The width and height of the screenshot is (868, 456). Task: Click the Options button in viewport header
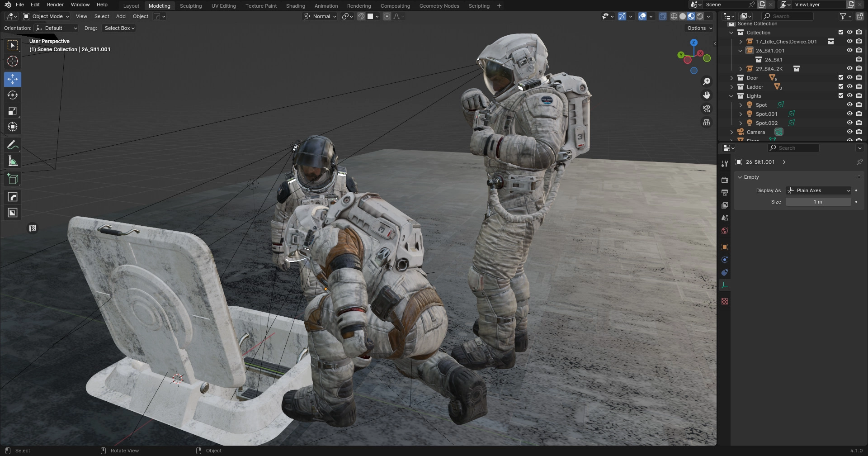pyautogui.click(x=699, y=28)
